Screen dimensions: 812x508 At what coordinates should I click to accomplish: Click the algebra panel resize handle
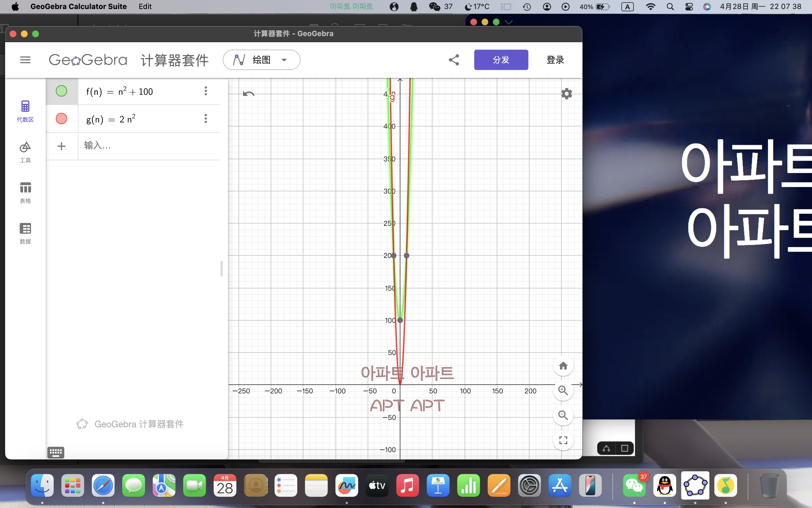pyautogui.click(x=221, y=268)
